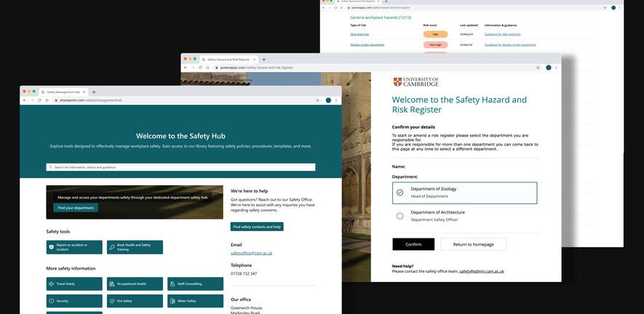This screenshot has width=644, height=314.
Task: Open the profile avatar in the middle Risk Register window
Action: (x=548, y=68)
